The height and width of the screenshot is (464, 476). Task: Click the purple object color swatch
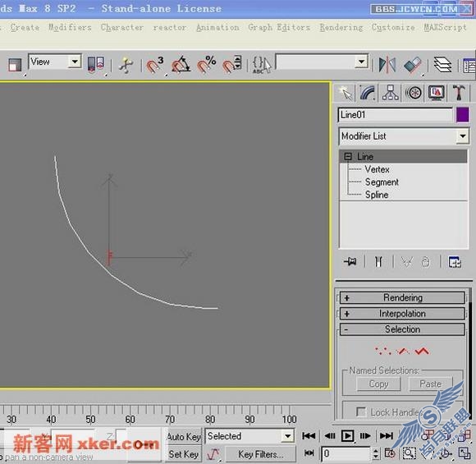pyautogui.click(x=462, y=115)
